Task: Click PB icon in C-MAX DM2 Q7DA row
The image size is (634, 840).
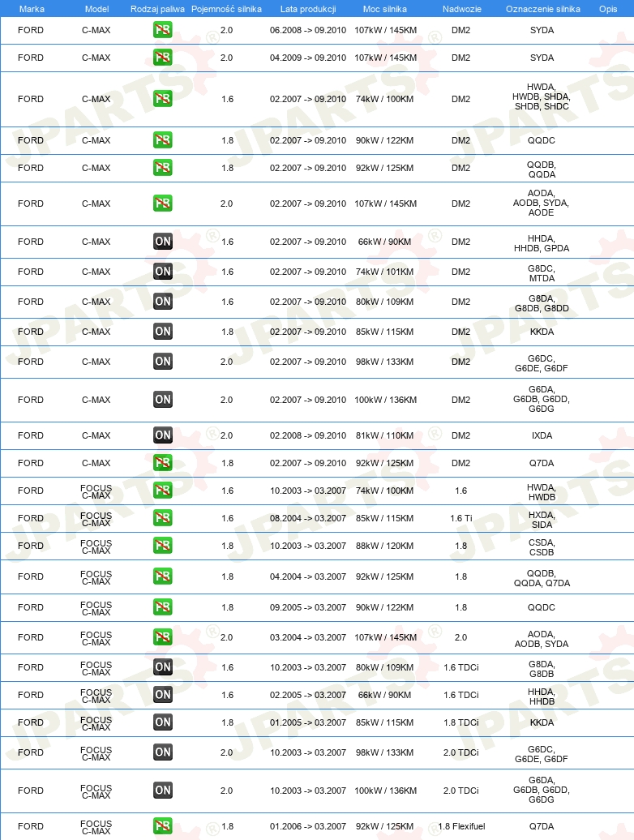Action: tap(163, 463)
